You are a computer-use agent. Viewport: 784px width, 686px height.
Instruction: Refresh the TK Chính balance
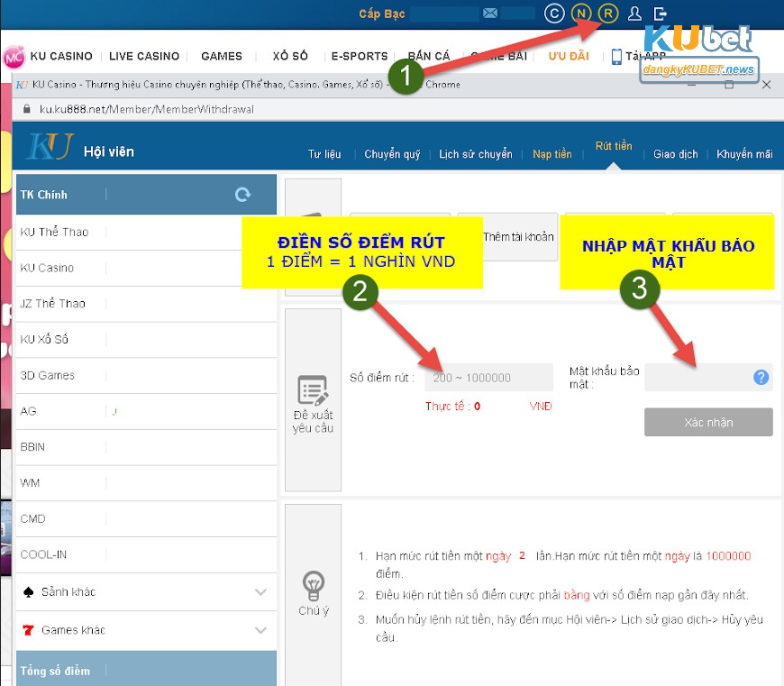243,194
